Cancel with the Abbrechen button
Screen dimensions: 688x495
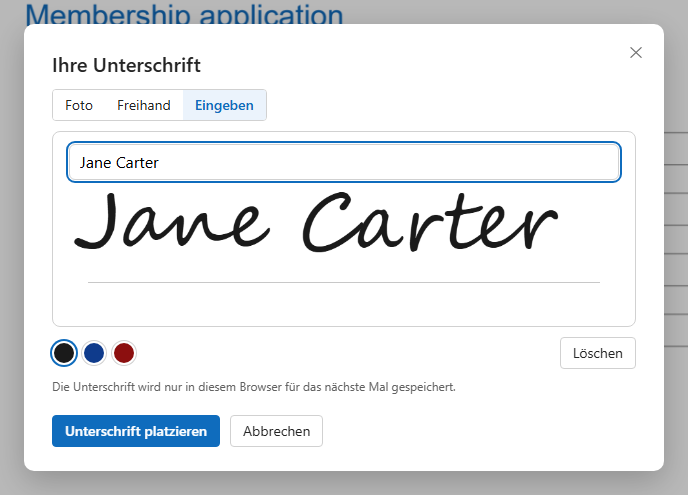(x=276, y=431)
